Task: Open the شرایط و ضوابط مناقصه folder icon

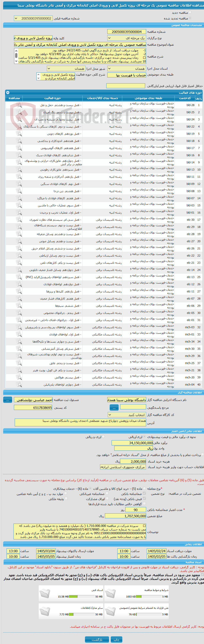Action: (x=110, y=593)
